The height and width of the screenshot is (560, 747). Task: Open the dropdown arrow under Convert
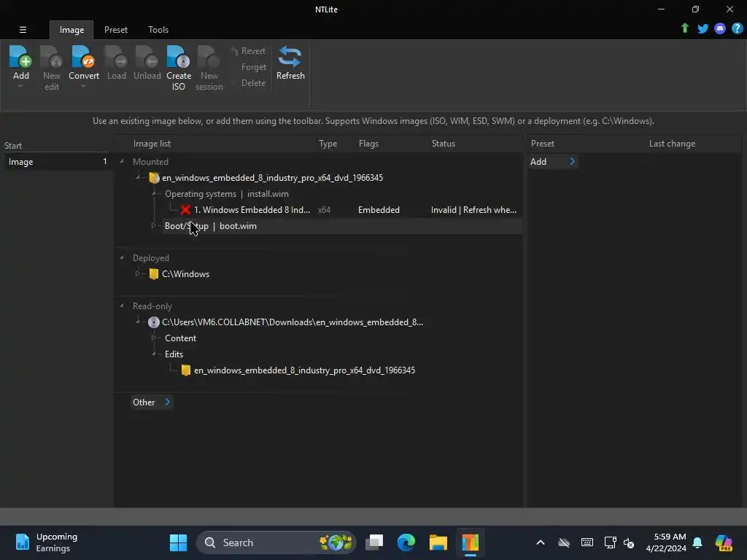click(x=83, y=86)
